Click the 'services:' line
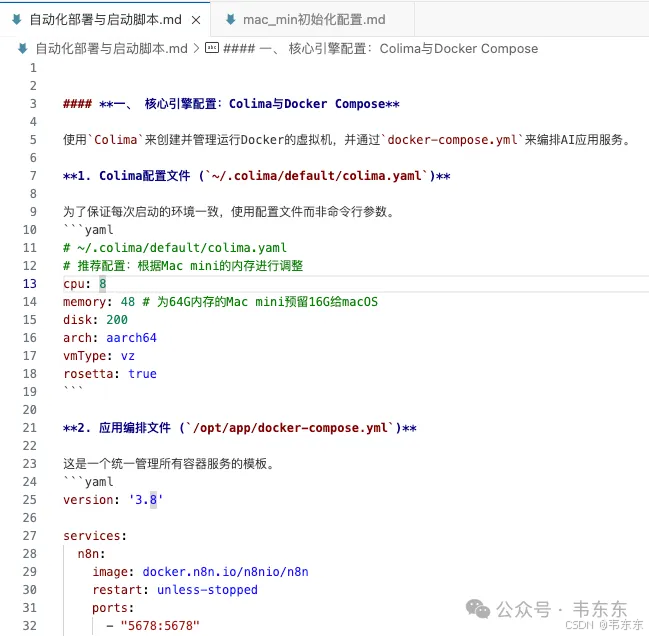649x636 pixels. [x=95, y=536]
